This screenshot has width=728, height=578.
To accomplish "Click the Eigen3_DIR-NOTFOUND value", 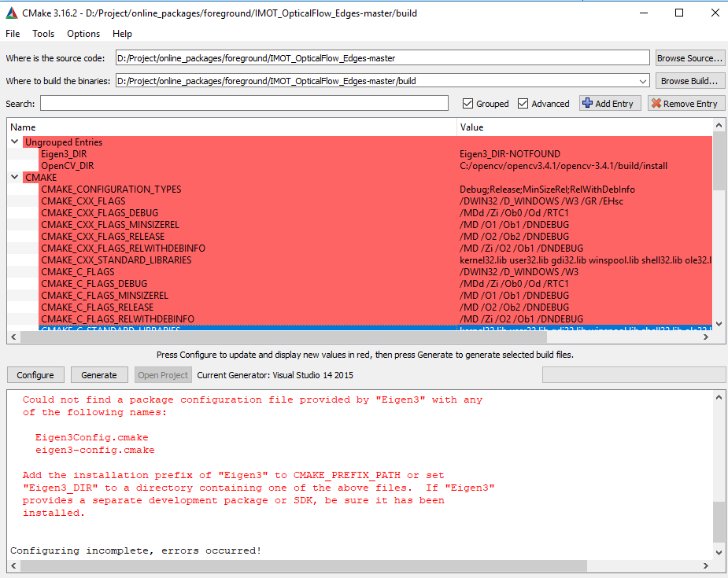I will coord(510,153).
